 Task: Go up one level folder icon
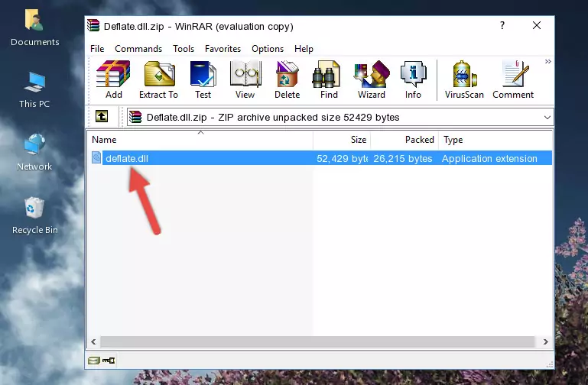[102, 116]
